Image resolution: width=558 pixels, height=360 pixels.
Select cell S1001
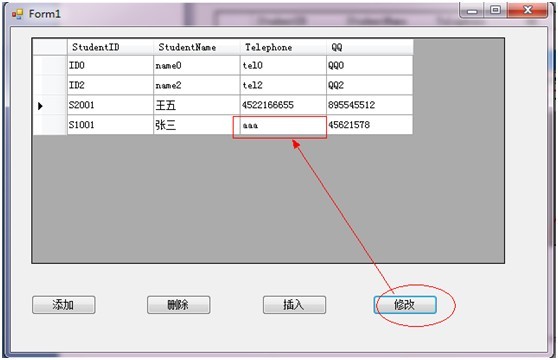click(110, 125)
